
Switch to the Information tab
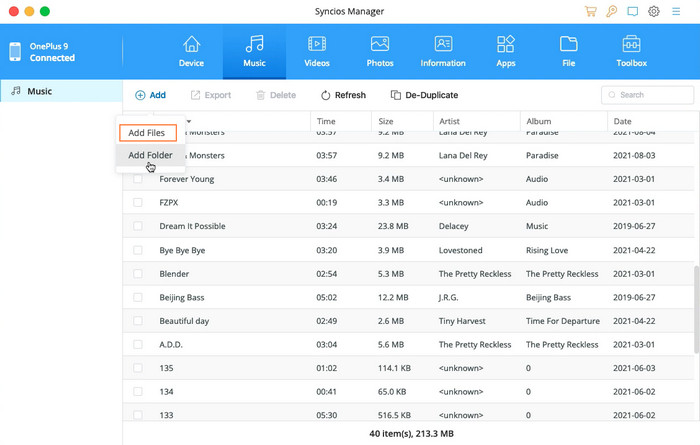(x=443, y=51)
